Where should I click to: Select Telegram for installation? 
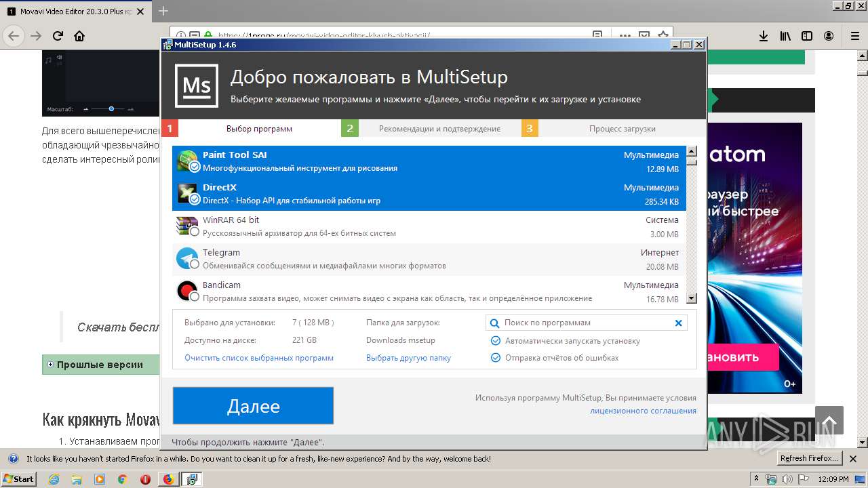pos(195,264)
